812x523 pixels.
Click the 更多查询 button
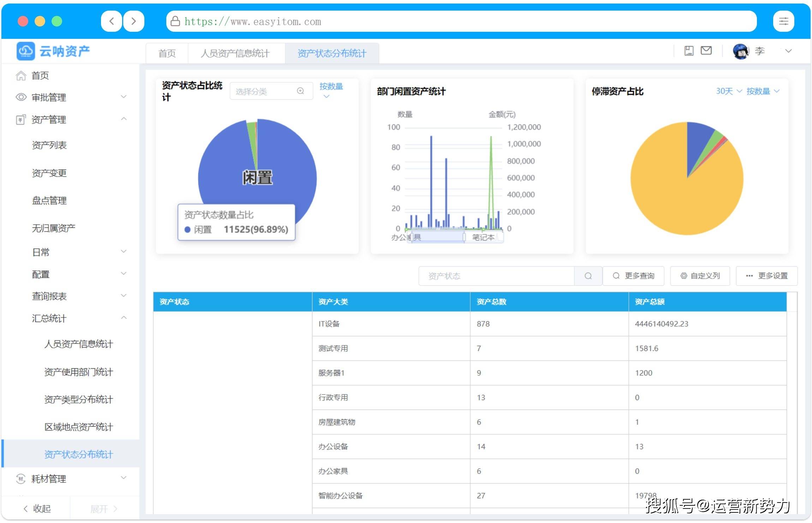pyautogui.click(x=633, y=276)
